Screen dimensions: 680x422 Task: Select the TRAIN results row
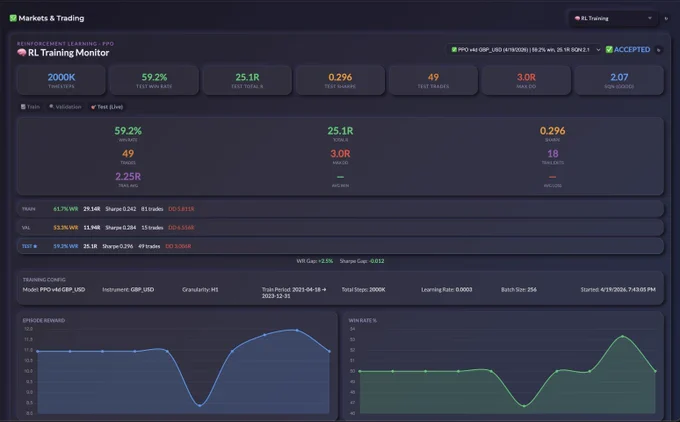340,209
